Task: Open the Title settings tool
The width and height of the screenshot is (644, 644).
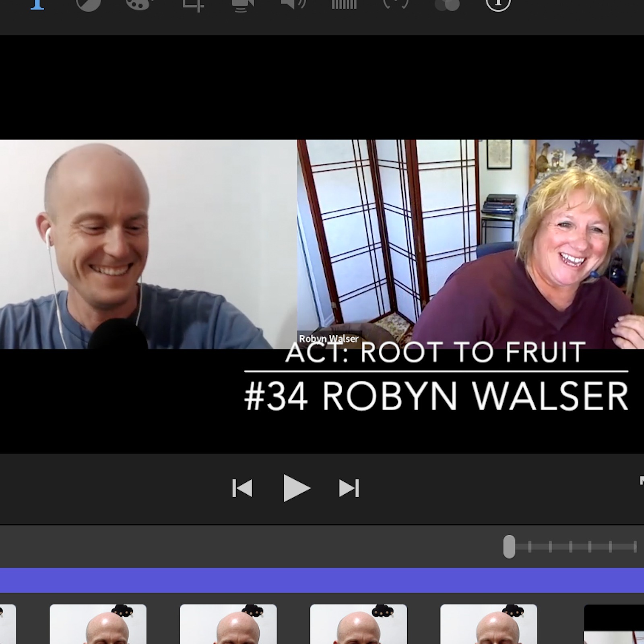Action: click(x=37, y=4)
